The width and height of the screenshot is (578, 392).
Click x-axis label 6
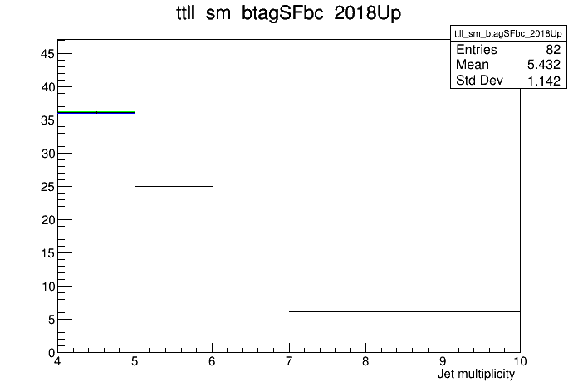point(212,361)
